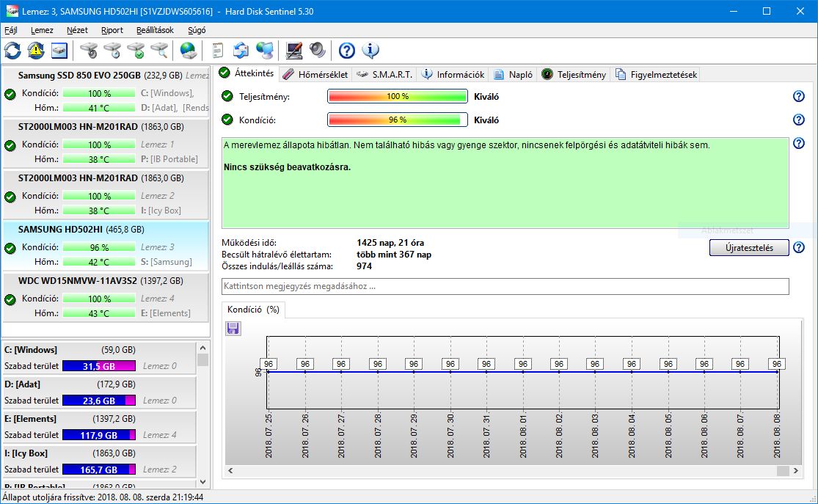Viewport: 818px width, 504px height.
Task: Click the comment field Kattintson megjegyzés megadásához
Action: (x=505, y=286)
